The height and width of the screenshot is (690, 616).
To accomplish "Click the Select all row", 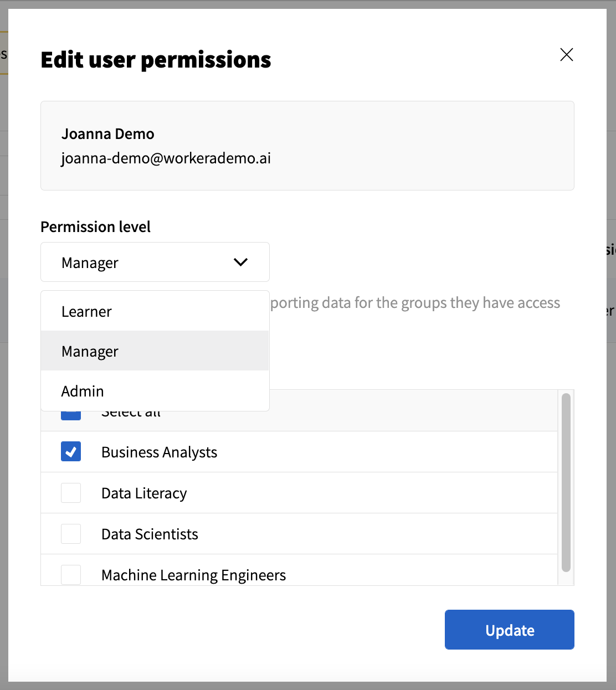I will pyautogui.click(x=131, y=411).
